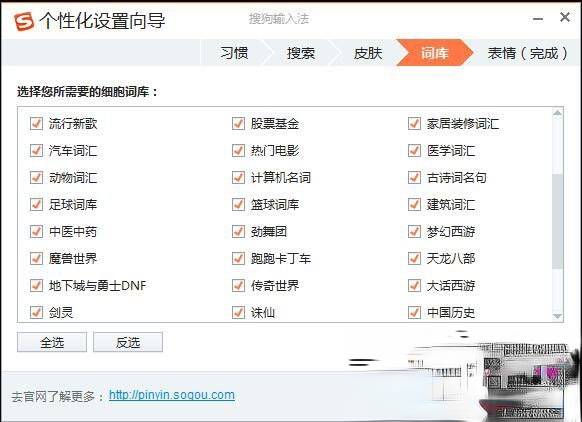Click the dictionary list scroll-up arrow
The image size is (582, 422).
pos(557,112)
